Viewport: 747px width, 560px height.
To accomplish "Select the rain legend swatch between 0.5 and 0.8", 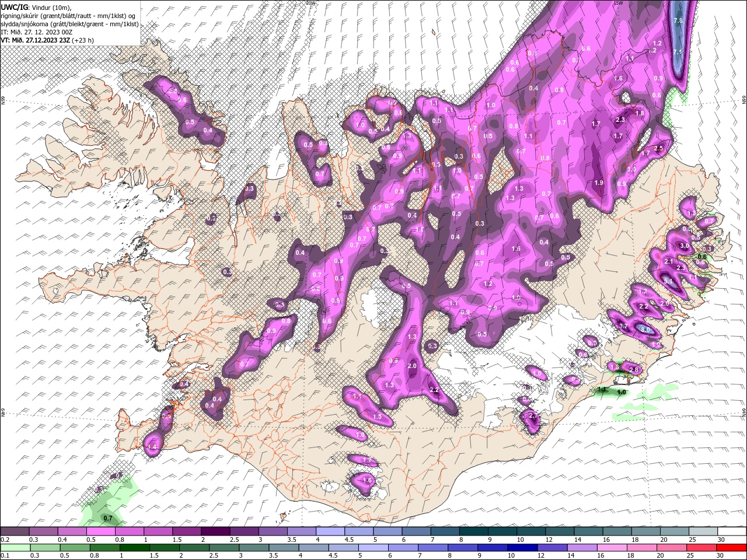I will 76,547.
